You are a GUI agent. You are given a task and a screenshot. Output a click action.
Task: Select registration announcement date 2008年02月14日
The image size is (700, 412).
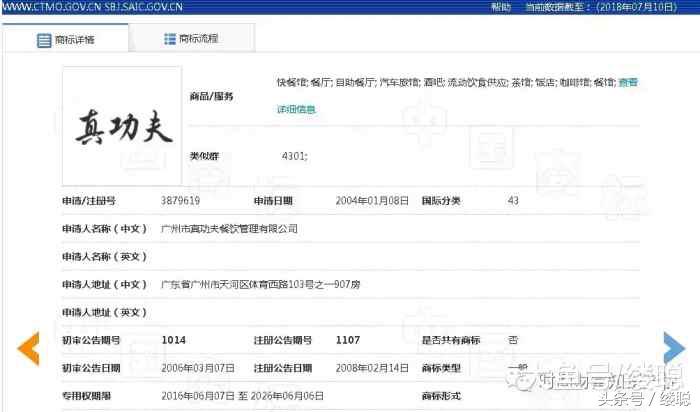372,368
